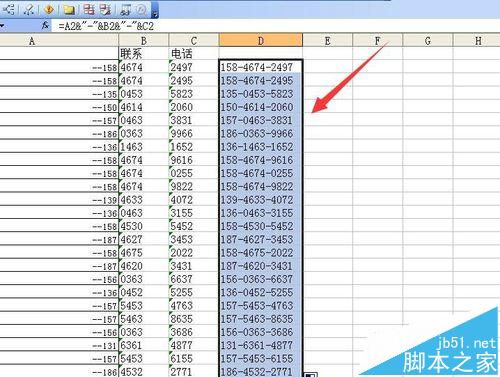This screenshot has width=500, height=377.
Task: Select cell showing 186-0363-9966
Action: point(261,133)
